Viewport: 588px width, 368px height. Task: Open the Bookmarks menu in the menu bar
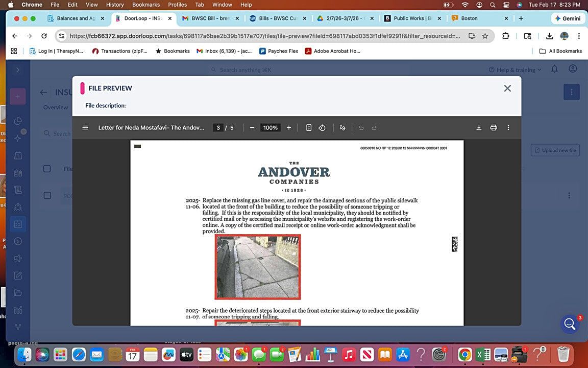pos(146,5)
